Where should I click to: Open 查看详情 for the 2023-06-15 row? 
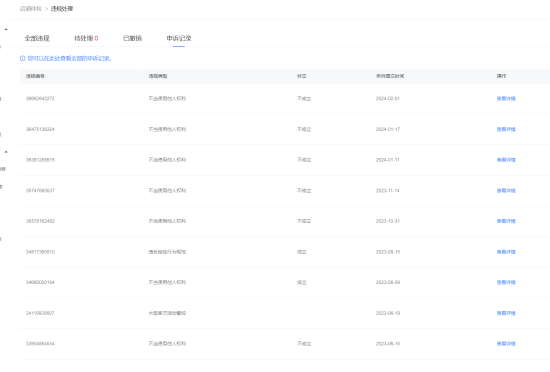tap(506, 344)
